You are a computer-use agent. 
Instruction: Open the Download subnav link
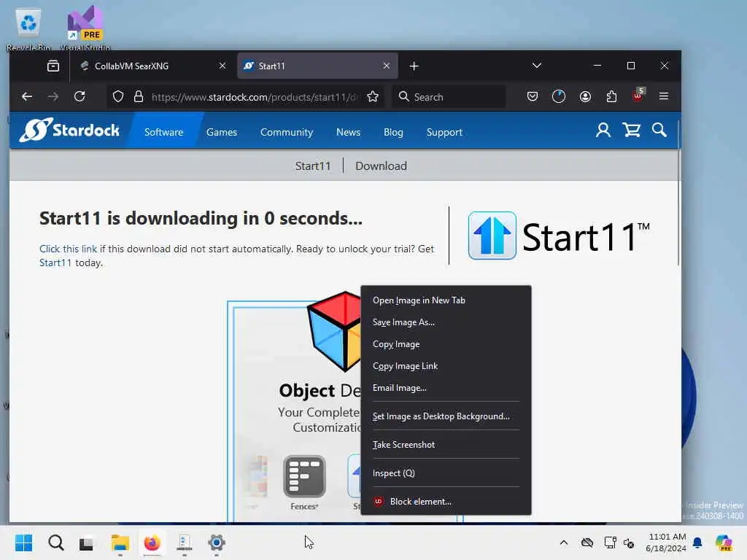[x=381, y=166]
